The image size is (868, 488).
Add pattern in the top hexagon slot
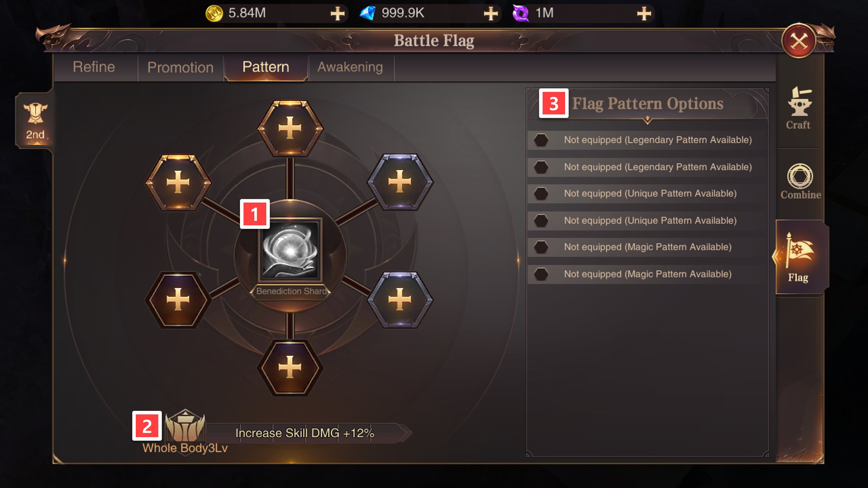(x=290, y=128)
